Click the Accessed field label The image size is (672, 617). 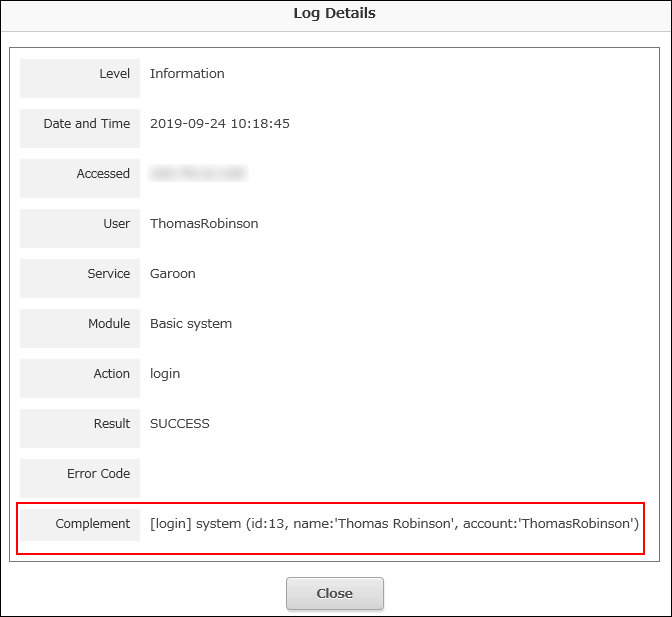[103, 174]
